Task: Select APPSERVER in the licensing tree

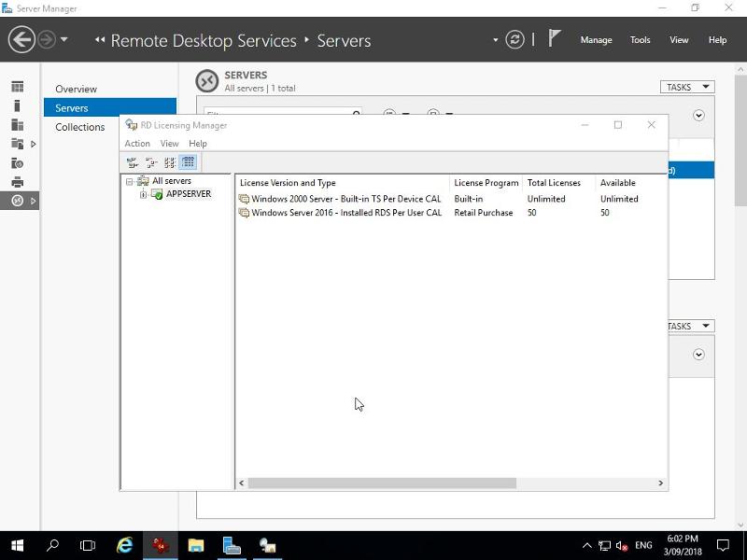Action: (x=189, y=194)
